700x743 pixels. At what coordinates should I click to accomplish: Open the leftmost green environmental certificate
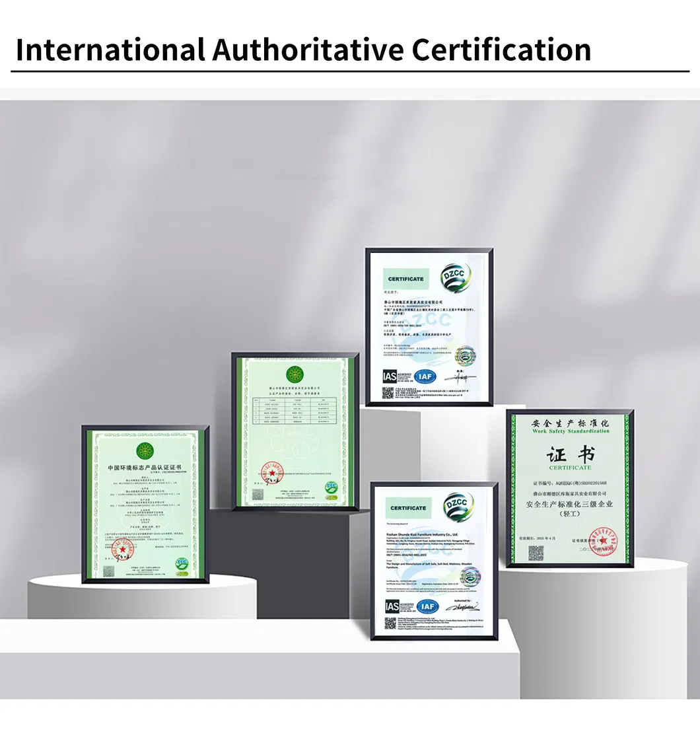[x=145, y=504]
